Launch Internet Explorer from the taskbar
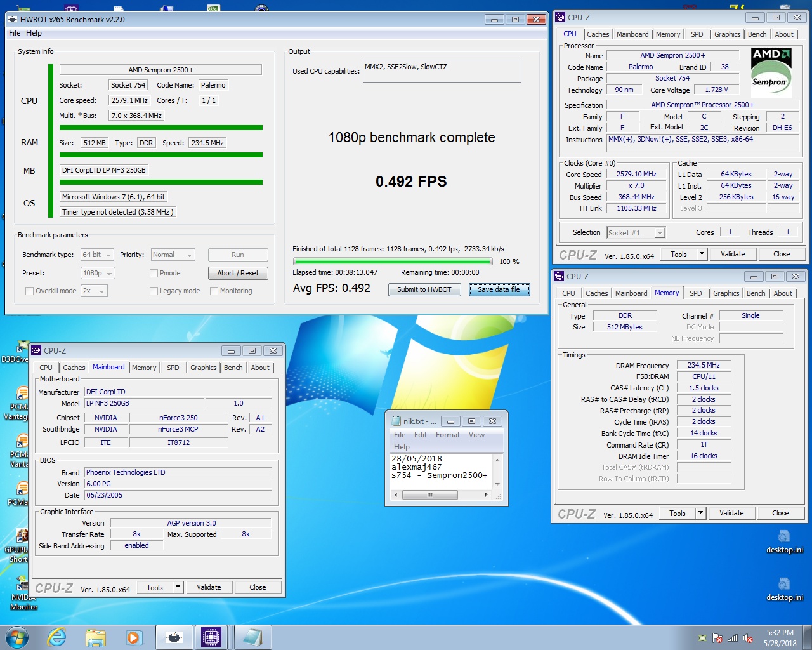This screenshot has width=812, height=650. click(57, 637)
